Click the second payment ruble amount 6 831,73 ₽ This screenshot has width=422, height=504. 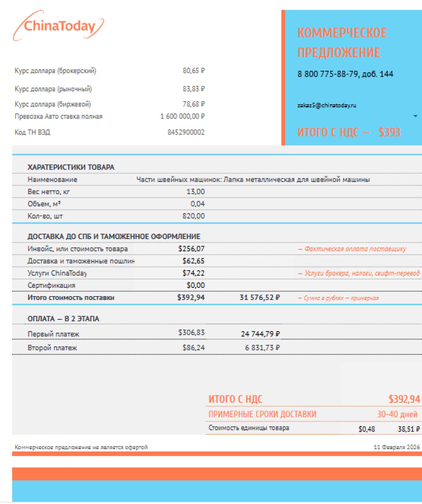(x=262, y=348)
